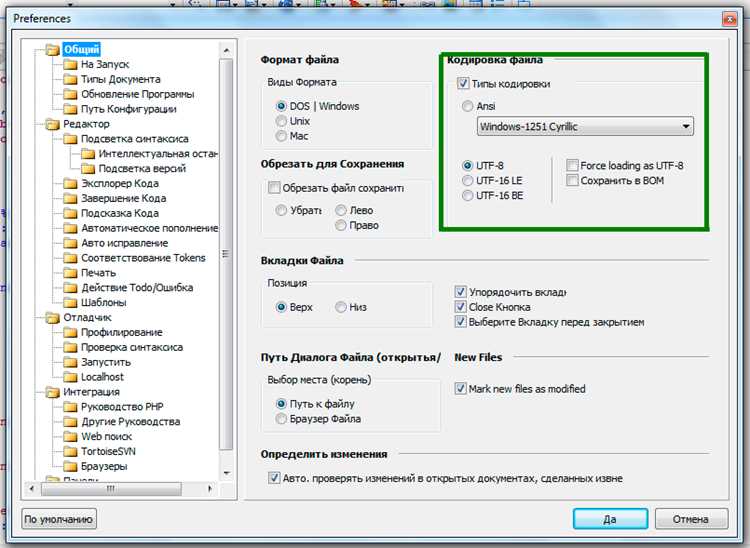Click folder icon next to На Запуск
The width and height of the screenshot is (750, 548).
pos(70,65)
